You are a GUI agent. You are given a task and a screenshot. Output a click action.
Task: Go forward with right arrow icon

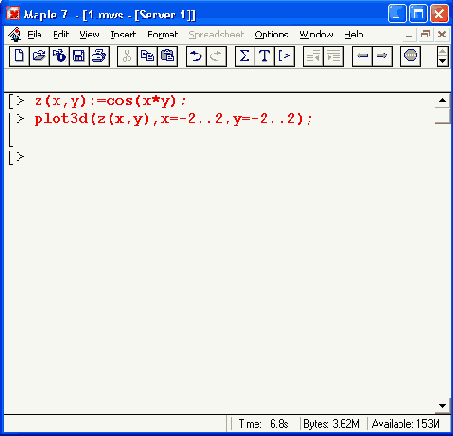coord(382,56)
